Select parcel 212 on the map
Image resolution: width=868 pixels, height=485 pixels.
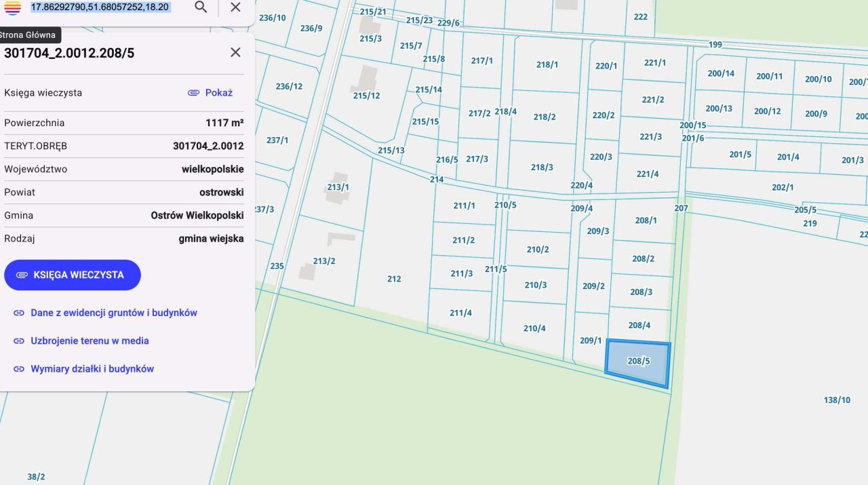(x=394, y=278)
